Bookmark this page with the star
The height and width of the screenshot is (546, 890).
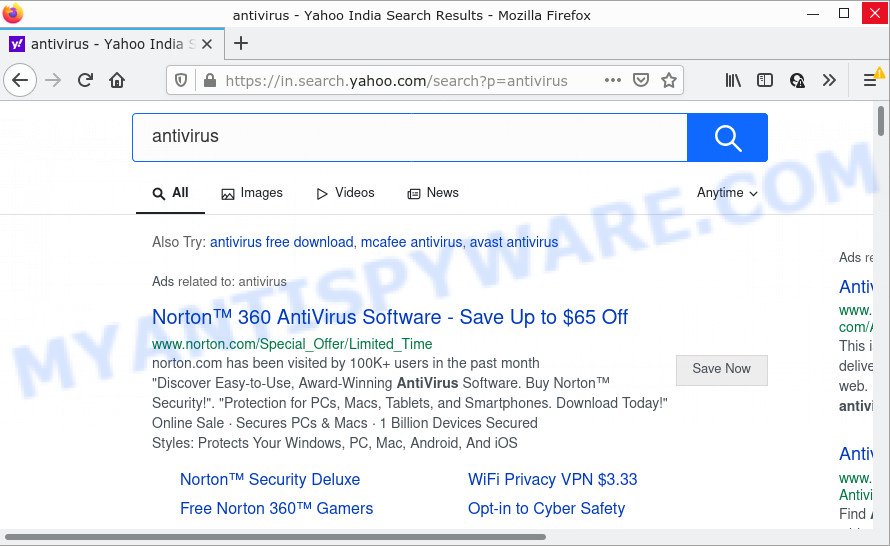[669, 81]
